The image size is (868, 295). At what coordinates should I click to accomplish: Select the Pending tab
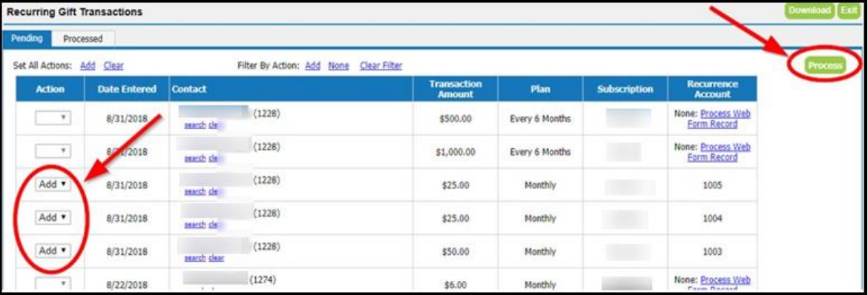click(x=27, y=39)
